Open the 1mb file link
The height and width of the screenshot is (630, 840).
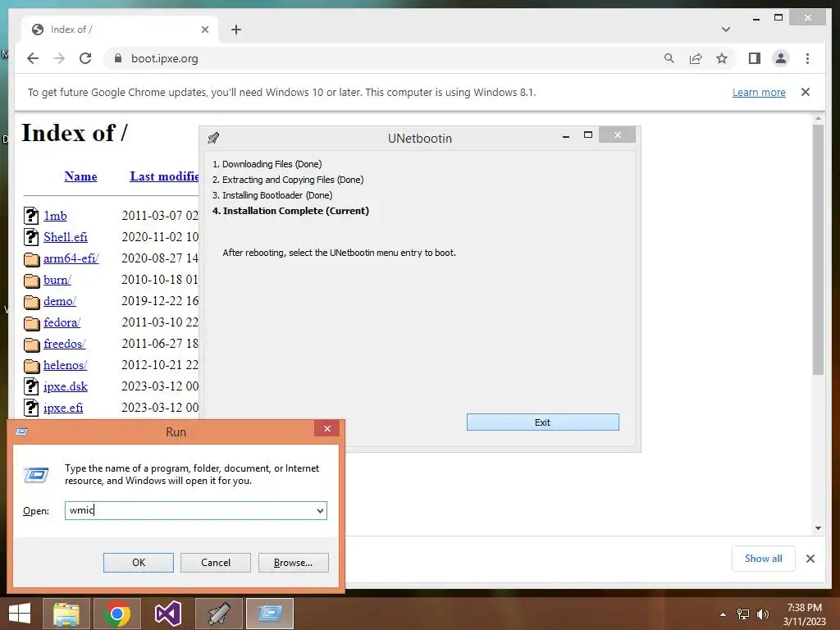point(55,216)
